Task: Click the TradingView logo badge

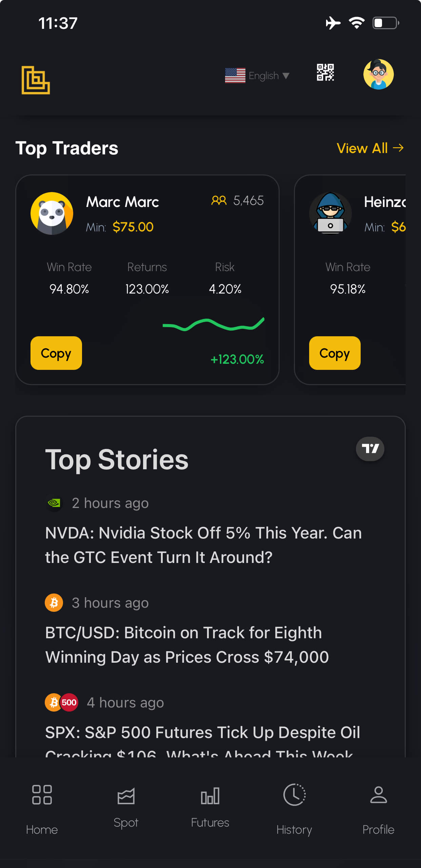Action: click(x=370, y=449)
